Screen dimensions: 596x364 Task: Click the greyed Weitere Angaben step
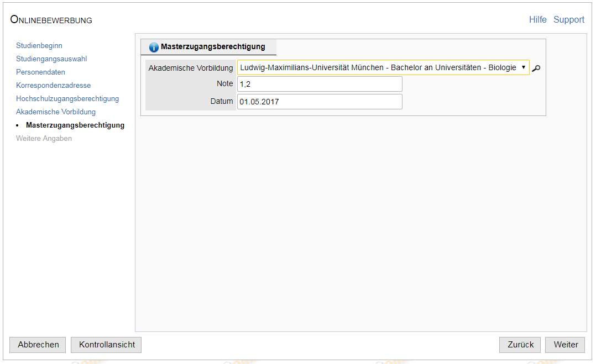pyautogui.click(x=44, y=139)
